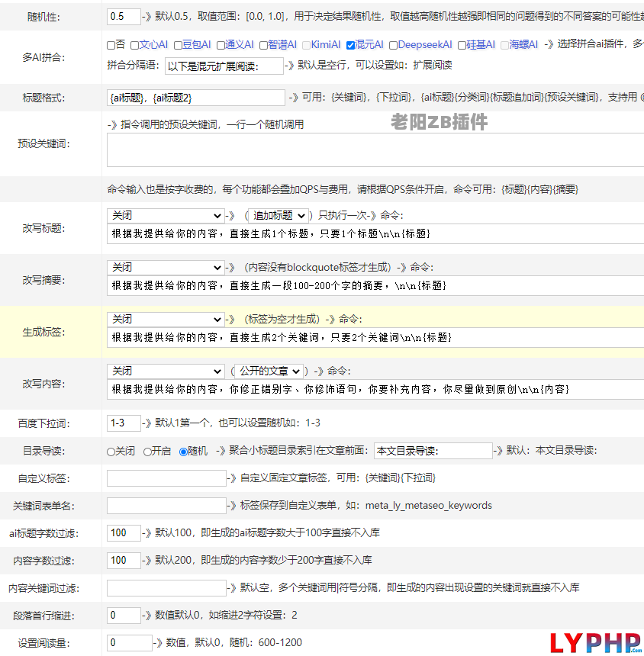Click the 自定义标签 input field
The width and height of the screenshot is (644, 656).
pos(166,478)
